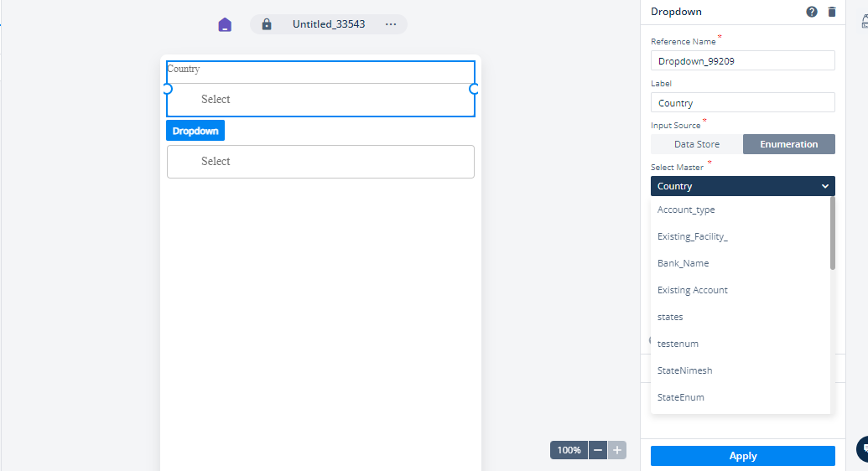The width and height of the screenshot is (868, 471).
Task: Apply the dropdown settings
Action: (x=743, y=456)
